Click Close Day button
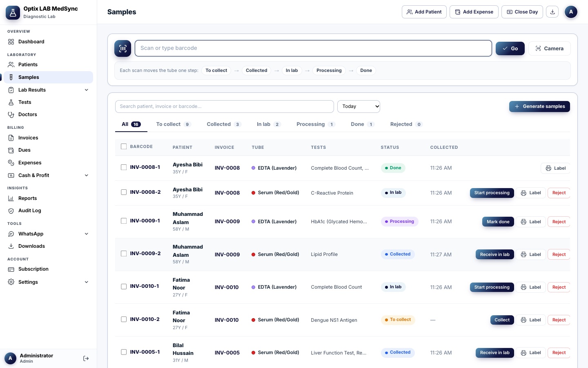Screen dimensions: 588x368 click(x=522, y=12)
